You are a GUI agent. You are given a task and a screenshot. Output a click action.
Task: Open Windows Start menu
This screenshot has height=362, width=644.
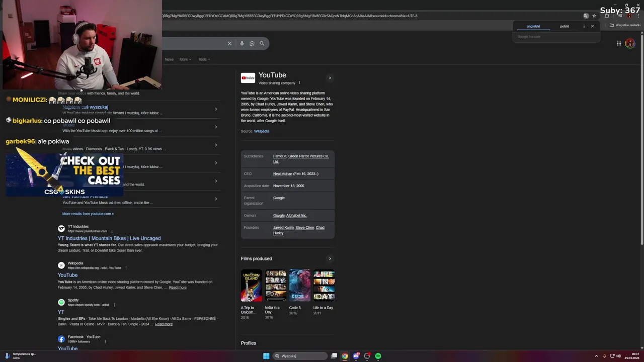pyautogui.click(x=266, y=356)
